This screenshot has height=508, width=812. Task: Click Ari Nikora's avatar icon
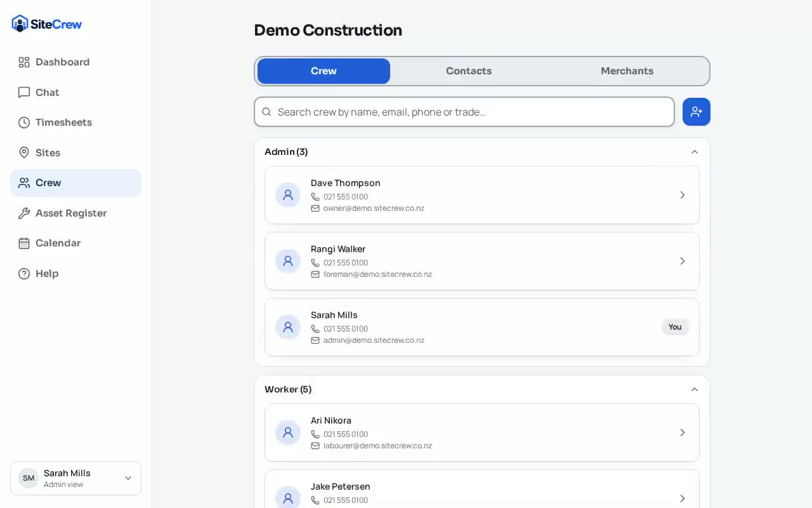(x=288, y=432)
